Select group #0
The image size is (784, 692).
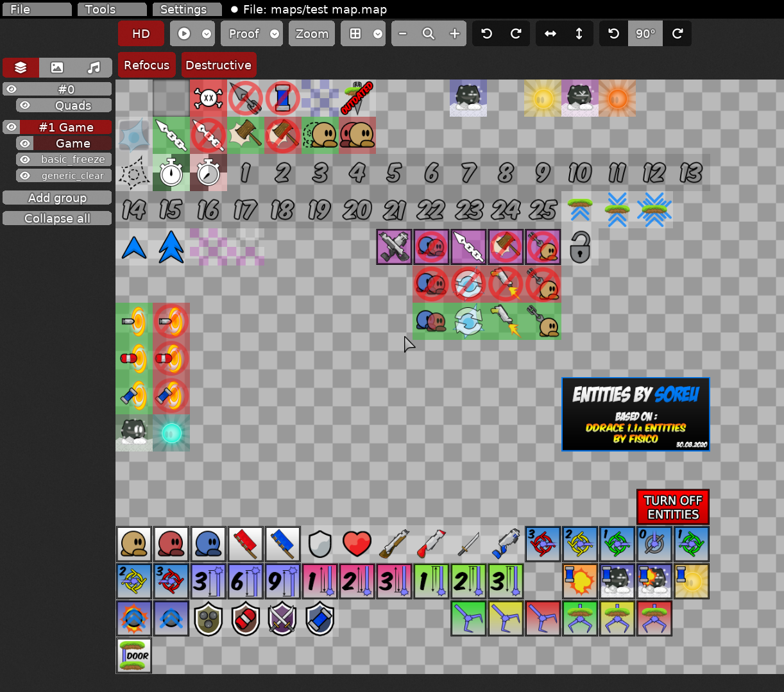[x=66, y=89]
